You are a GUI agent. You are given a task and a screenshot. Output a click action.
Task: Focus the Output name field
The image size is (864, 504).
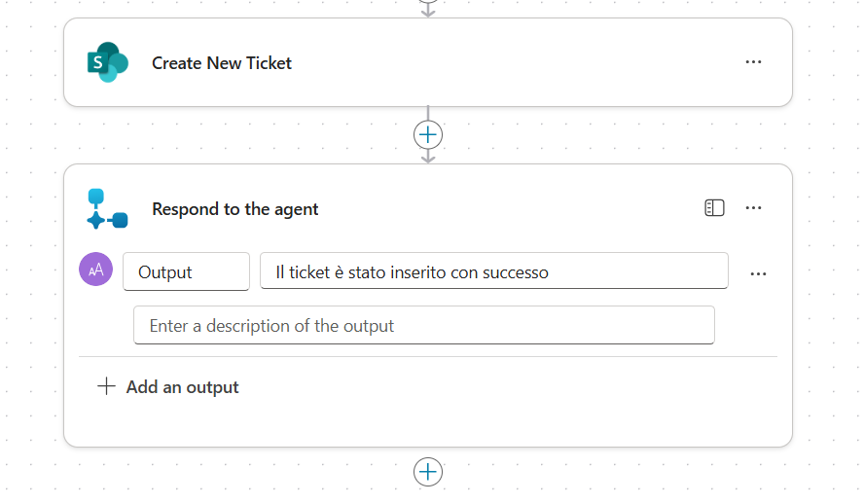coord(186,272)
